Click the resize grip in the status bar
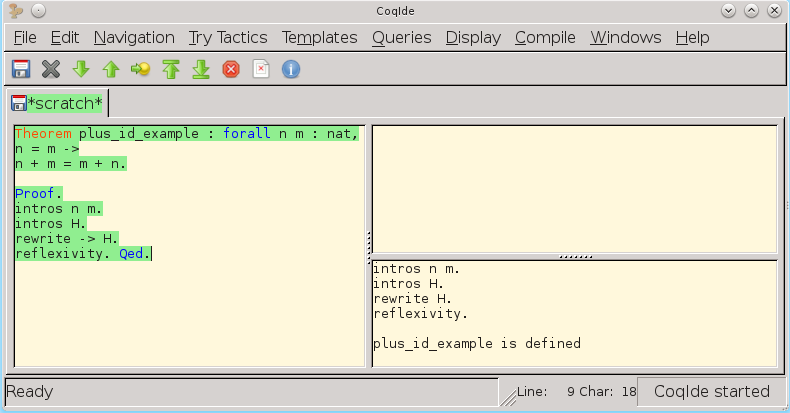790x413 pixels. pos(508,398)
